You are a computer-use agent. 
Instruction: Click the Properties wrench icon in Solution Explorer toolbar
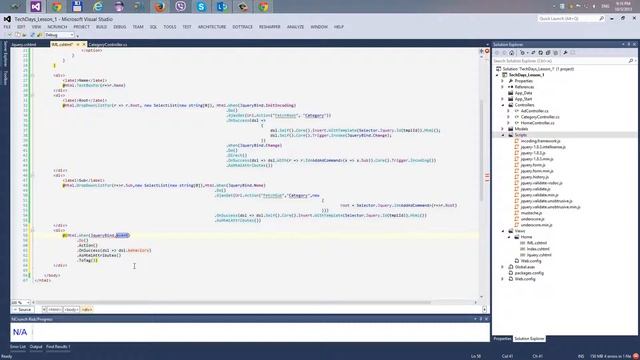point(565,53)
